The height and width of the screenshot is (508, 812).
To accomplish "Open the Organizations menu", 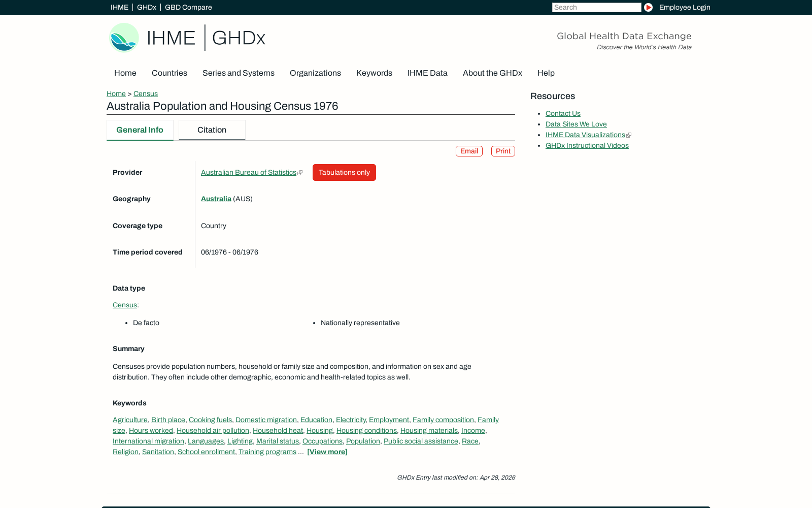I will click(315, 73).
